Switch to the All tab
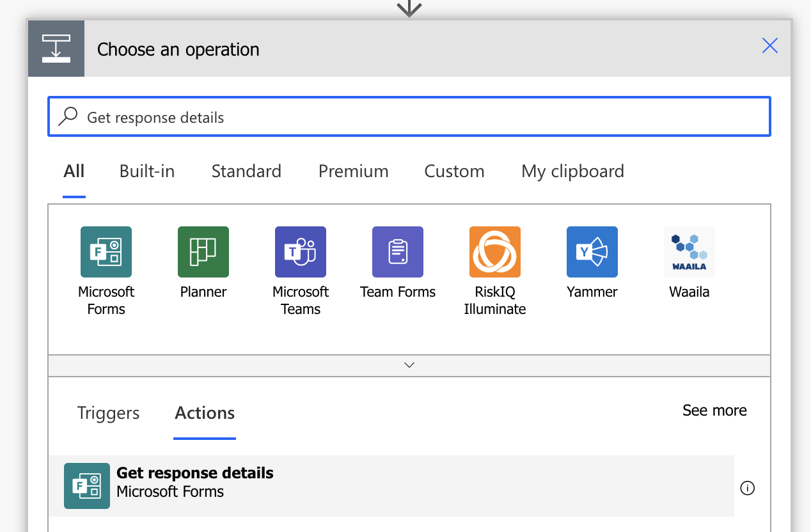 click(x=74, y=171)
